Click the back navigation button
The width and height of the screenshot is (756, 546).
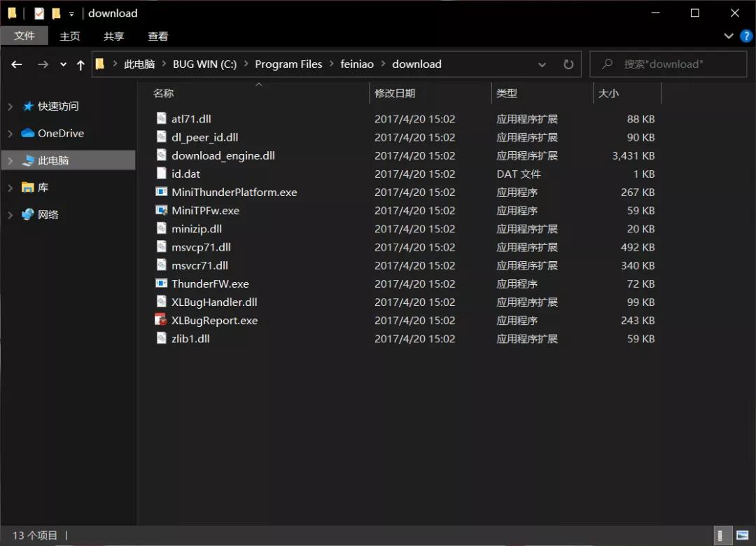click(x=16, y=64)
